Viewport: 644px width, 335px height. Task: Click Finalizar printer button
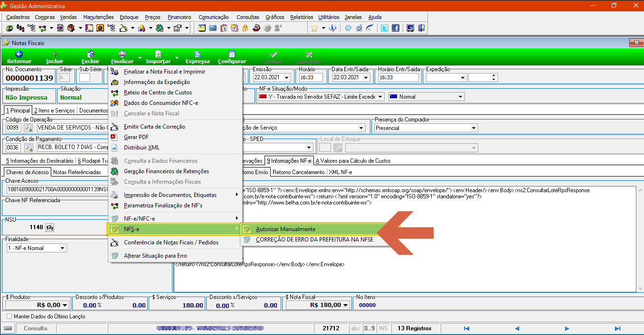click(123, 57)
